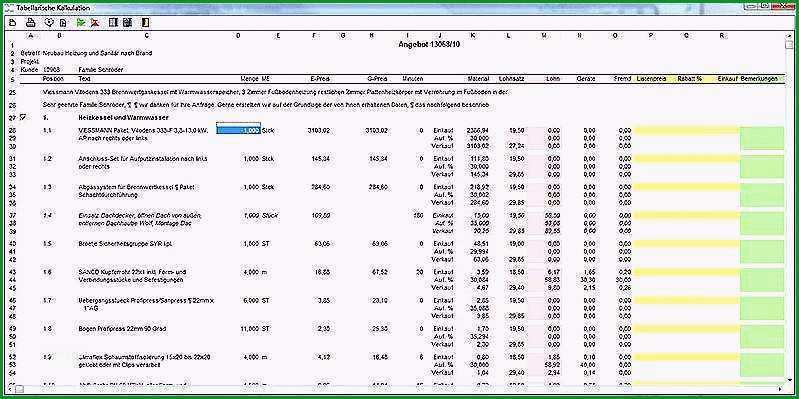This screenshot has width=799, height=399.
Task: Click the 'Menge' column label
Action: pos(249,79)
